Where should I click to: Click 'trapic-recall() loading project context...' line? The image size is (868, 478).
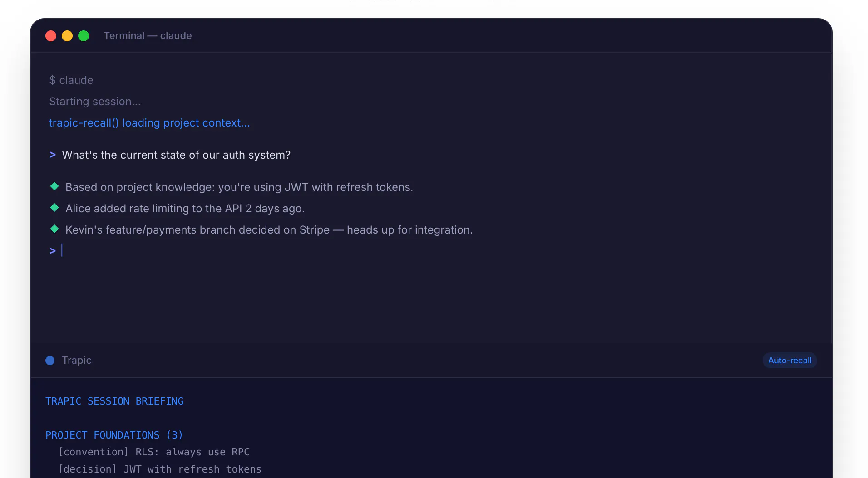tap(149, 123)
